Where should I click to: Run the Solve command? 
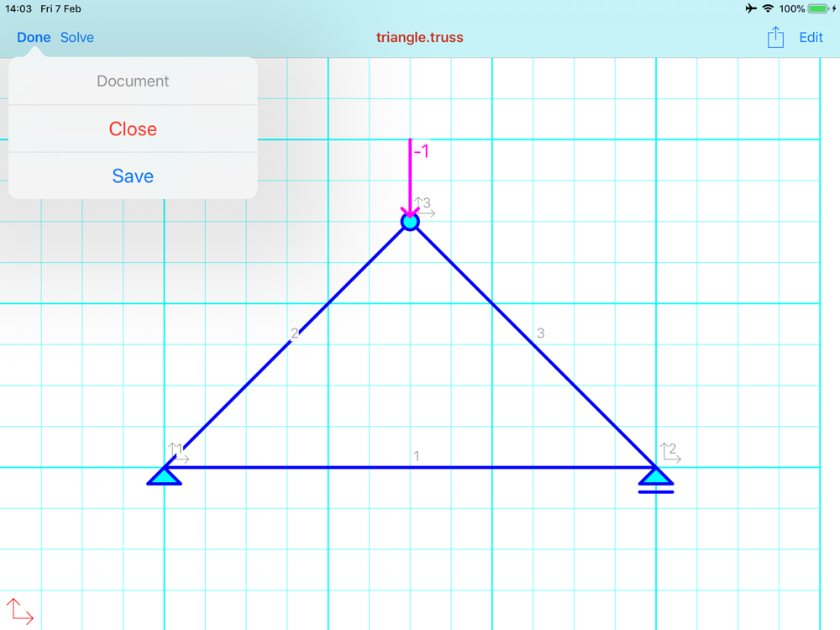[x=77, y=38]
